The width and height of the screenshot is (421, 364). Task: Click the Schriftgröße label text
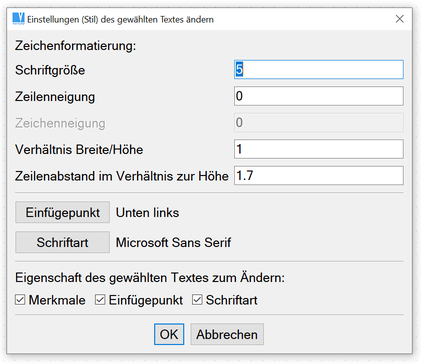pyautogui.click(x=50, y=70)
